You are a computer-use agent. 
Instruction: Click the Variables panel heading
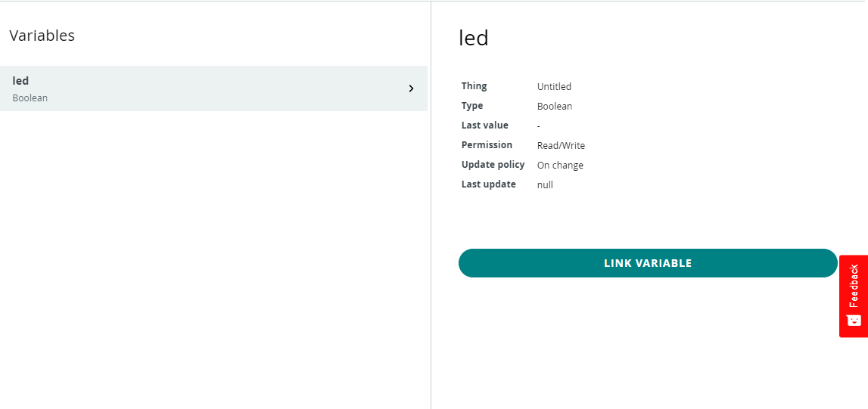[x=42, y=36]
